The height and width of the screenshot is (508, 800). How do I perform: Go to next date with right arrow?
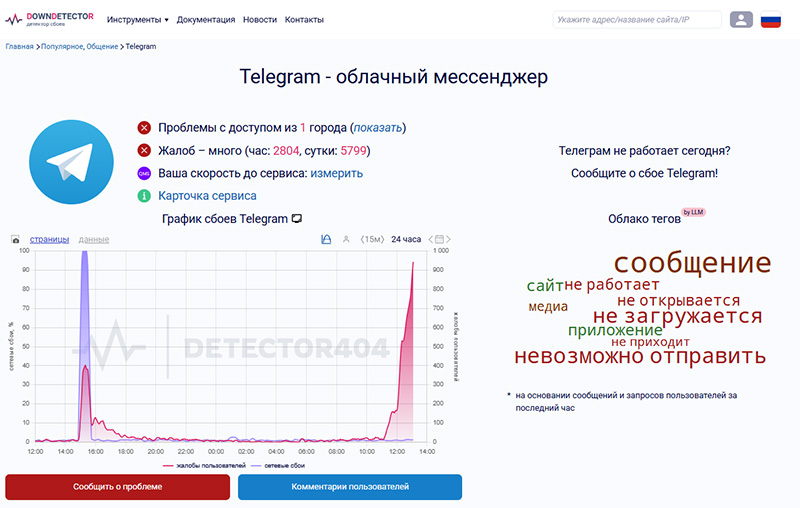point(448,239)
